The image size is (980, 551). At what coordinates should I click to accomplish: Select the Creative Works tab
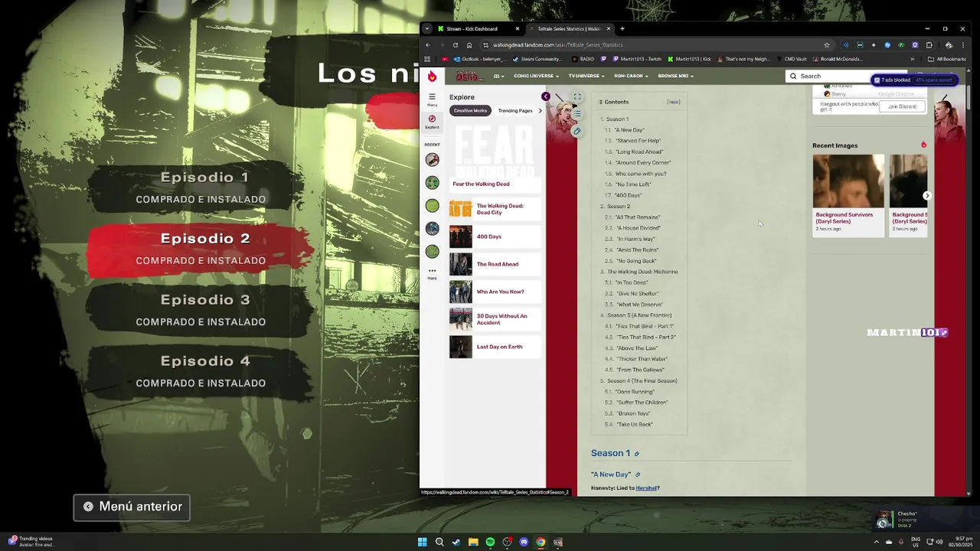click(x=470, y=111)
